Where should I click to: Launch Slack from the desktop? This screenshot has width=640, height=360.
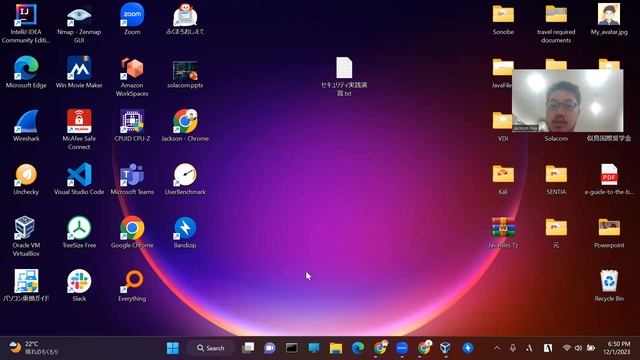click(79, 281)
